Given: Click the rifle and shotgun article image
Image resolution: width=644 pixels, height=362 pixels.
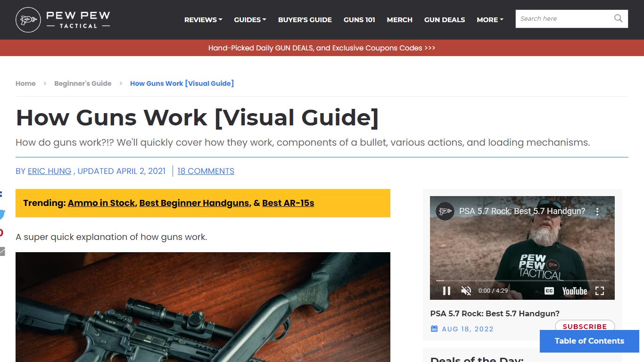Looking at the screenshot, I should click(x=203, y=307).
